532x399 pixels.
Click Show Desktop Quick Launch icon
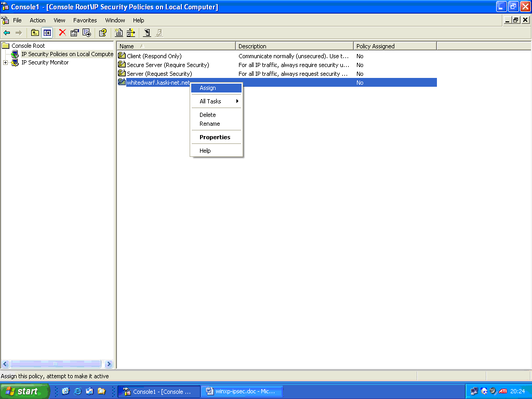coord(65,391)
